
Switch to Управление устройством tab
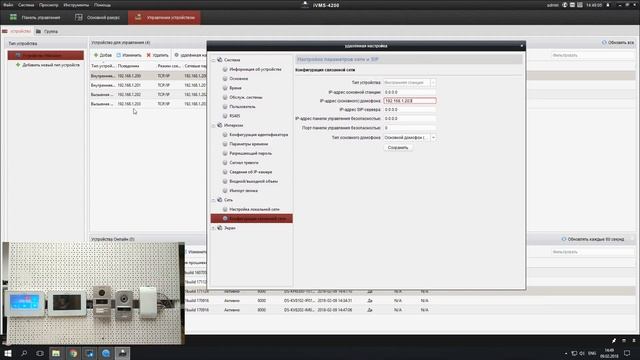[164, 18]
